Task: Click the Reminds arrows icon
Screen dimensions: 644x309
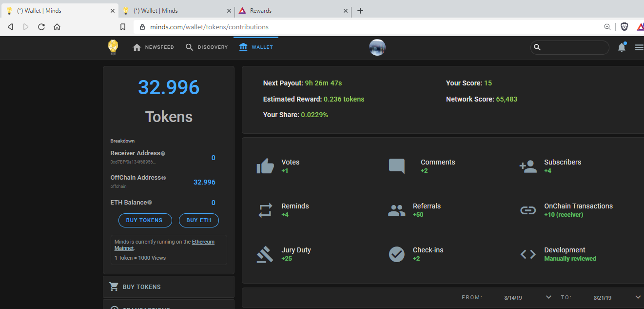Action: coord(265,210)
